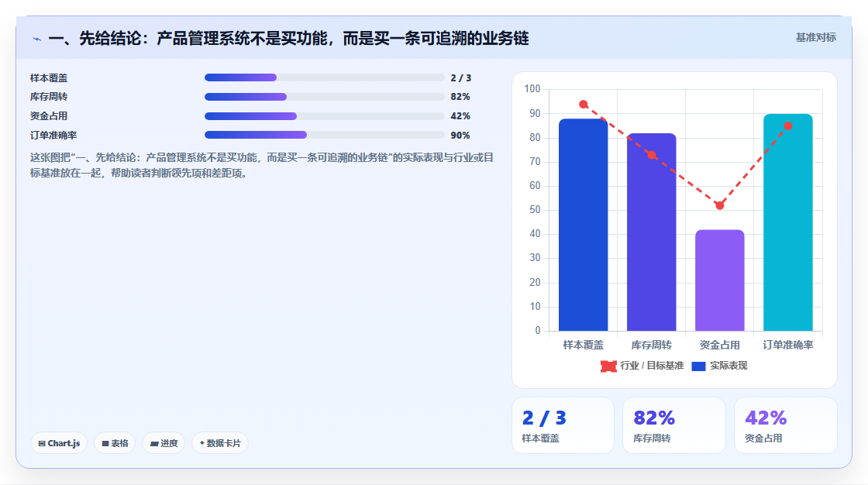Click the 2 / 3 value beside progress bar
868x485 pixels.
[460, 78]
